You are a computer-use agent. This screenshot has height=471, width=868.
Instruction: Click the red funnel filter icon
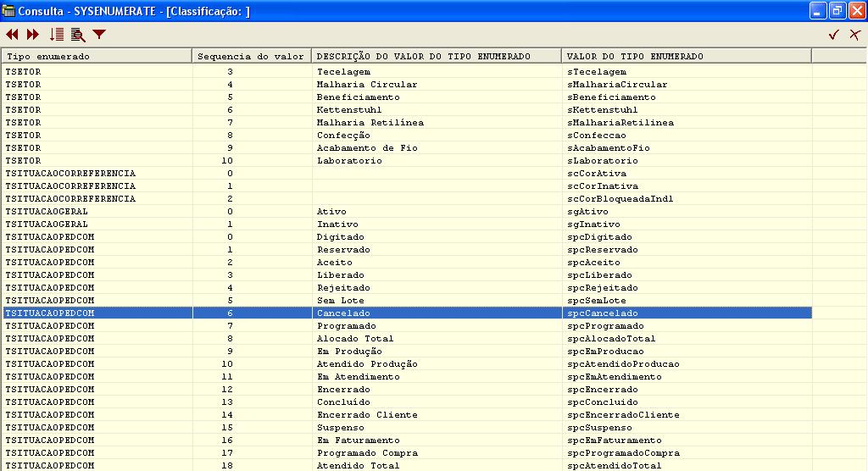point(99,35)
